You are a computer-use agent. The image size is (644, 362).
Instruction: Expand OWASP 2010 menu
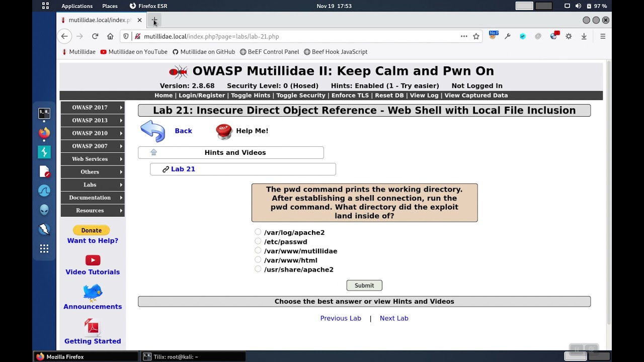(93, 133)
